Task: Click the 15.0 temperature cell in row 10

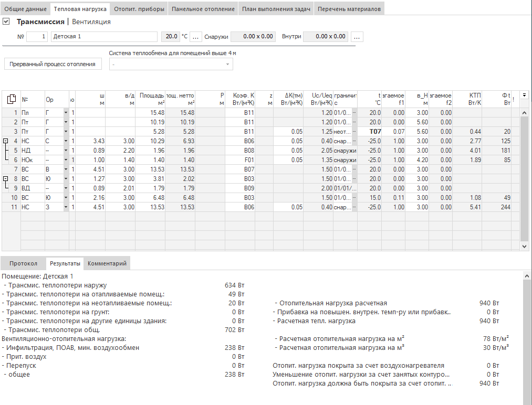Action: tap(370, 198)
